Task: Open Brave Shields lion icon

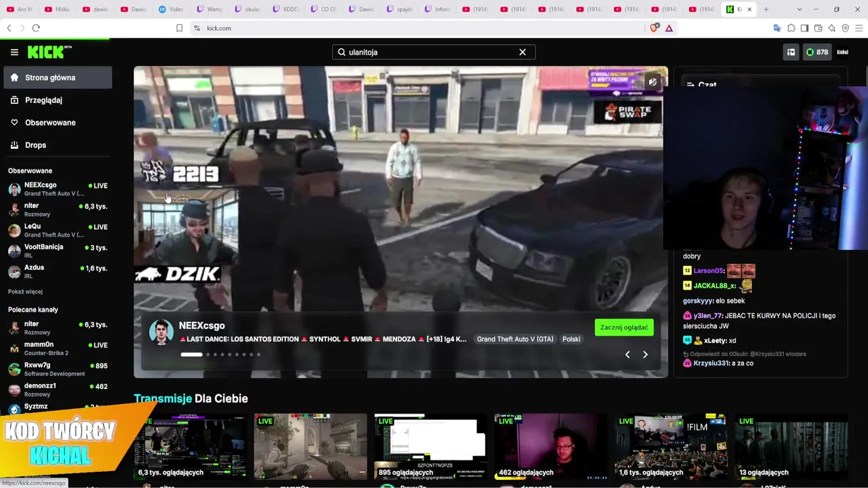Action: (654, 28)
